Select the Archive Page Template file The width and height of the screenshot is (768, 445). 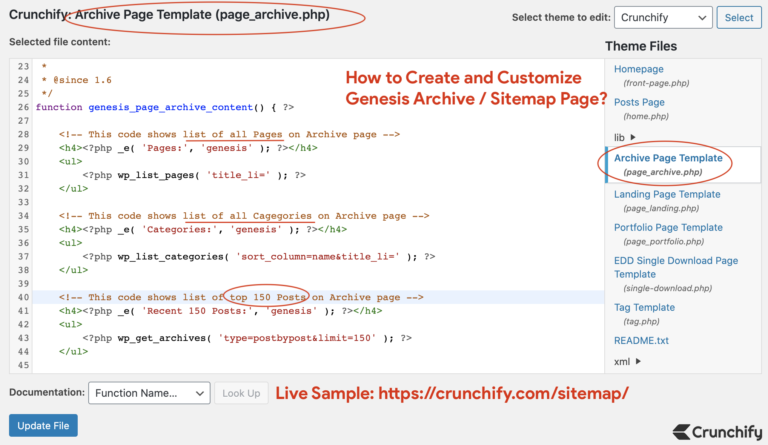click(668, 158)
